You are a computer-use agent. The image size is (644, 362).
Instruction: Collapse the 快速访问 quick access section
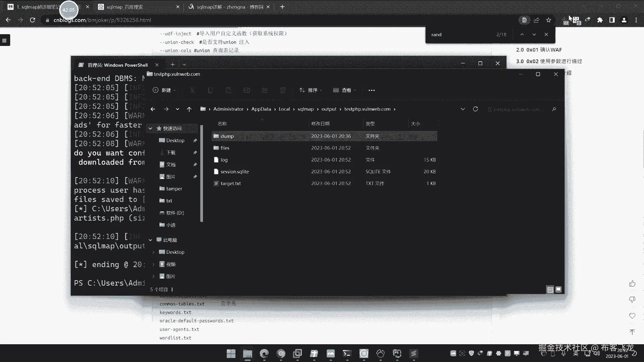(x=151, y=128)
